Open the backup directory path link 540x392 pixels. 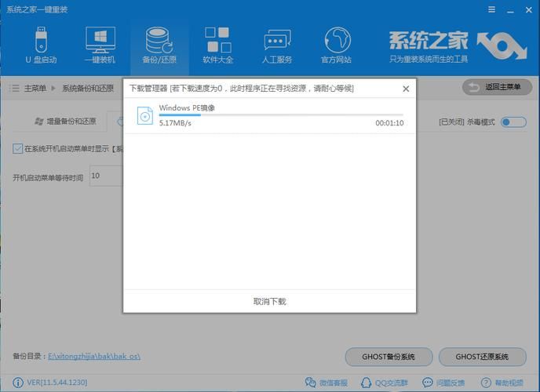(x=94, y=356)
